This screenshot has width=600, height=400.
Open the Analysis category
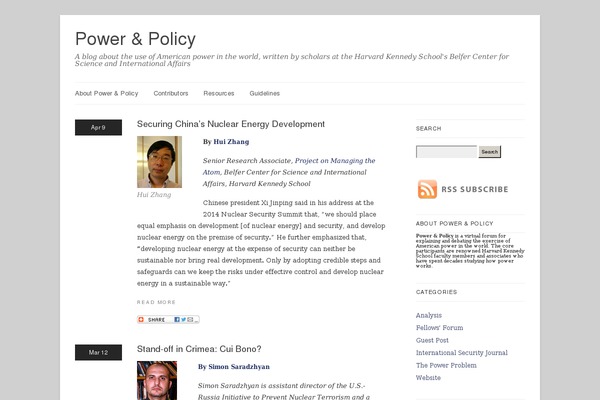click(429, 315)
